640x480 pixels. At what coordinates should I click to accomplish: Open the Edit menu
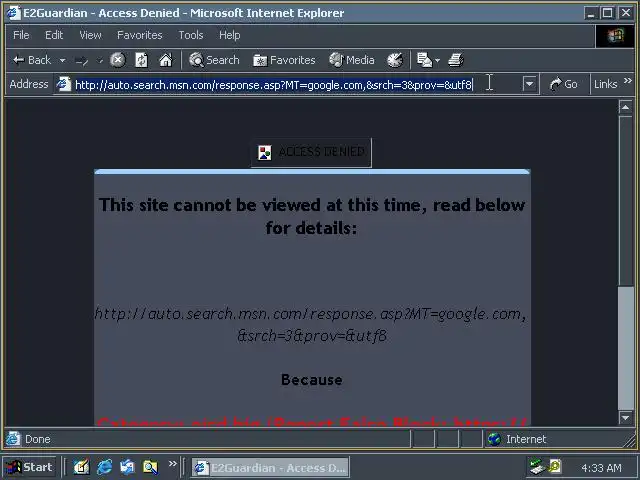point(54,35)
